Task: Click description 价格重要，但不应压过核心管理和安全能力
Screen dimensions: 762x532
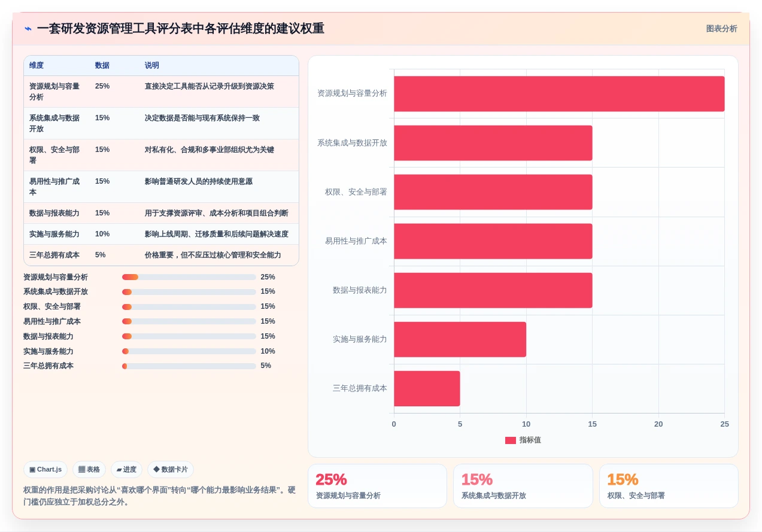Action: pos(213,255)
